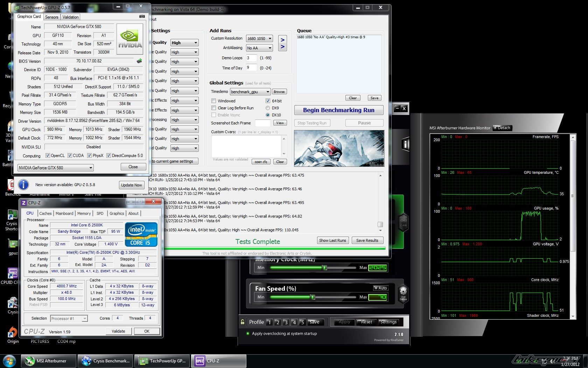Click the Update Now button
Viewport: 588px width, 368px height.
click(131, 185)
